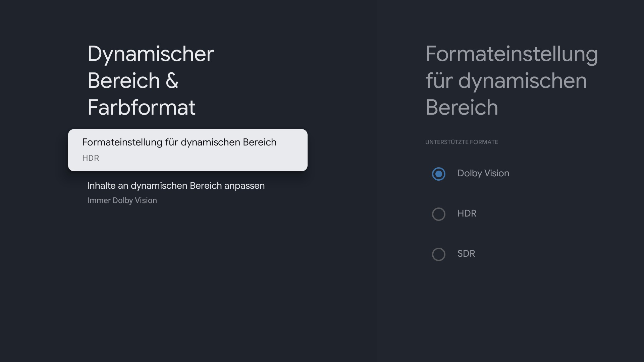The width and height of the screenshot is (644, 362).
Task: Click the highlighted white settings card
Action: (187, 150)
